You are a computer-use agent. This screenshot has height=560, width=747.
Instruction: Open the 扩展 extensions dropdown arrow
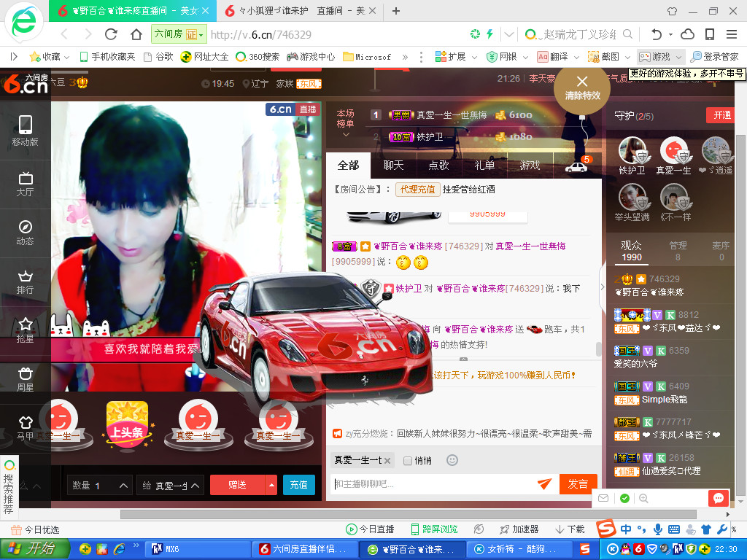pyautogui.click(x=474, y=57)
